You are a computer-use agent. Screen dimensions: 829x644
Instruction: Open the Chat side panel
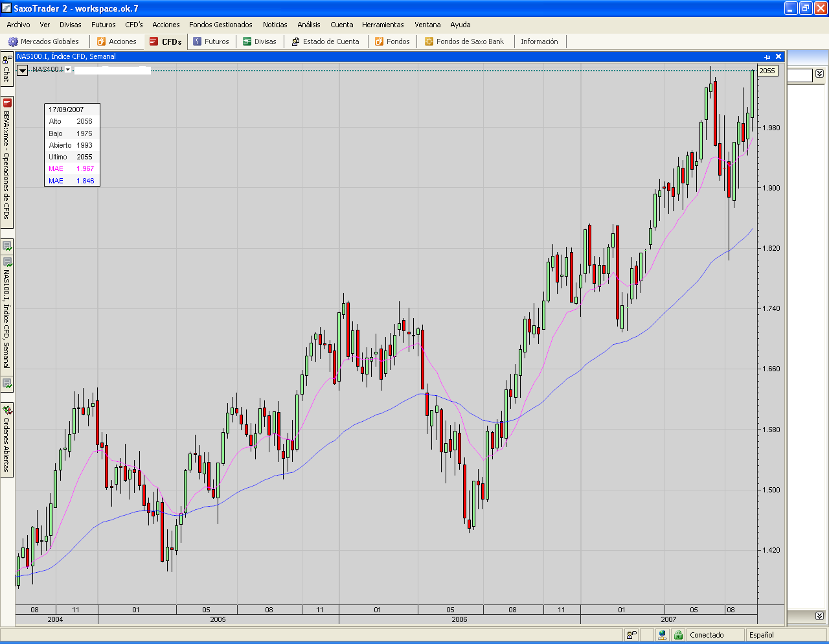click(x=6, y=69)
